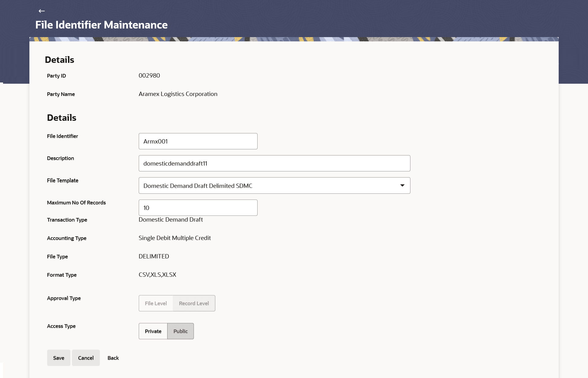Choose File Level approval type
Image resolution: width=588 pixels, height=378 pixels.
156,303
